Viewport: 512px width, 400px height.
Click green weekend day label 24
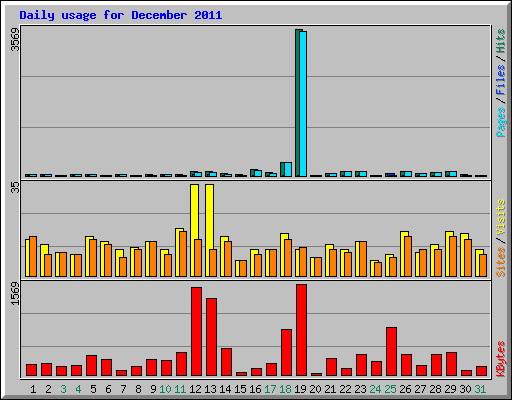coord(375,389)
